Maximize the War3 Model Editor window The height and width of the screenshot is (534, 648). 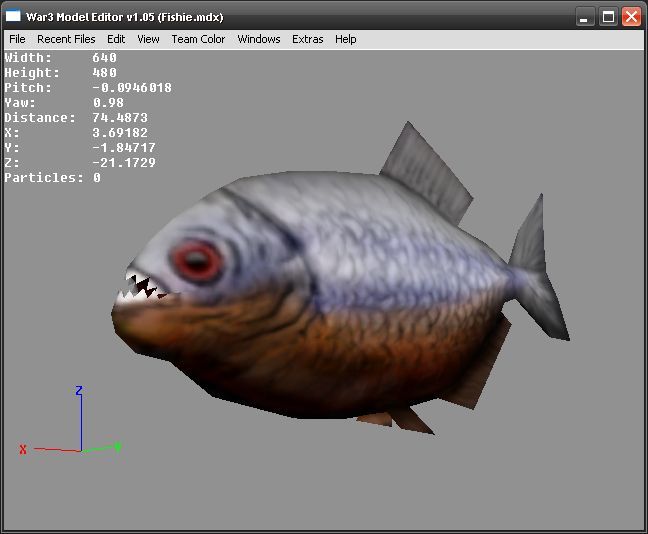coord(608,17)
